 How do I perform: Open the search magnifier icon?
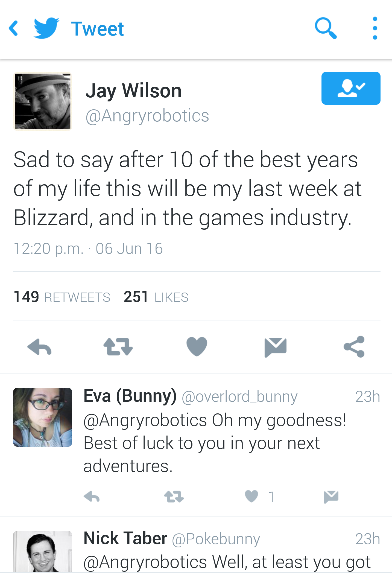(x=326, y=28)
